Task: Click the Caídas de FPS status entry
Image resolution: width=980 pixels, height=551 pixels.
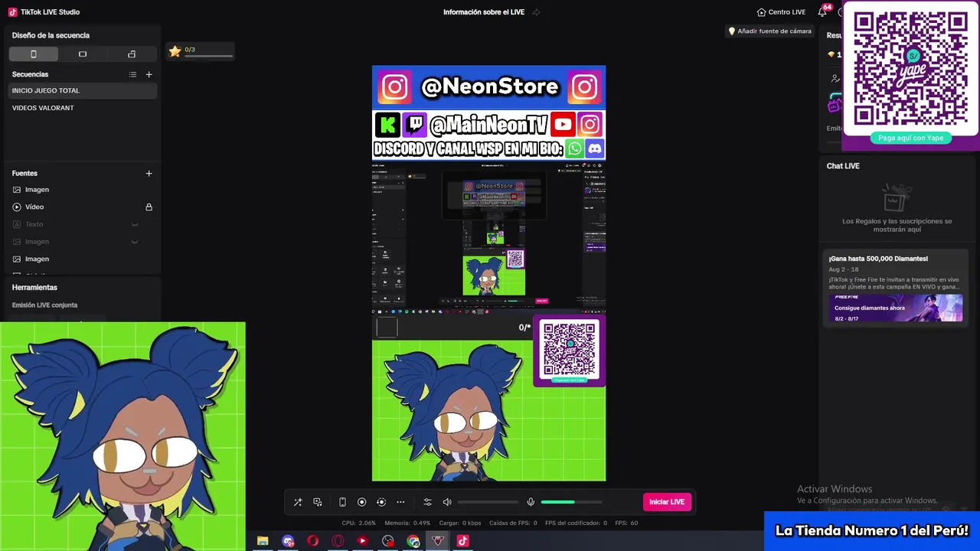Action: point(513,523)
